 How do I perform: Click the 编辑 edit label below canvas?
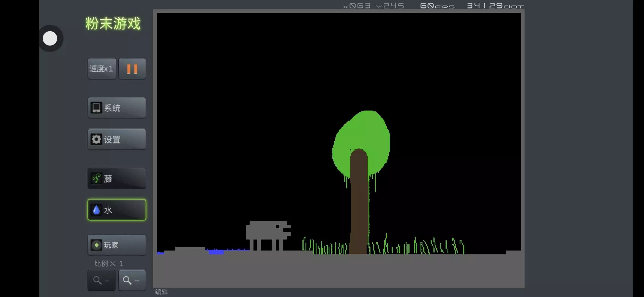coord(161,292)
